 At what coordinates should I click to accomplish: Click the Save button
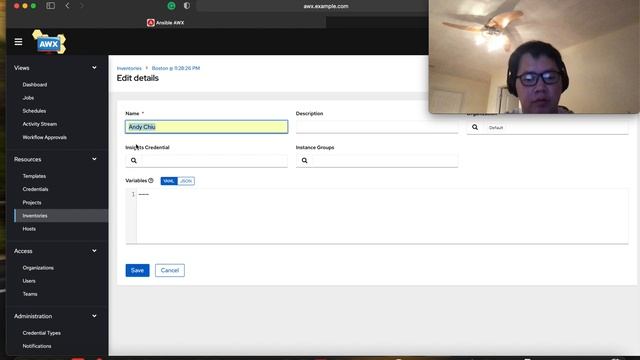pyautogui.click(x=138, y=270)
